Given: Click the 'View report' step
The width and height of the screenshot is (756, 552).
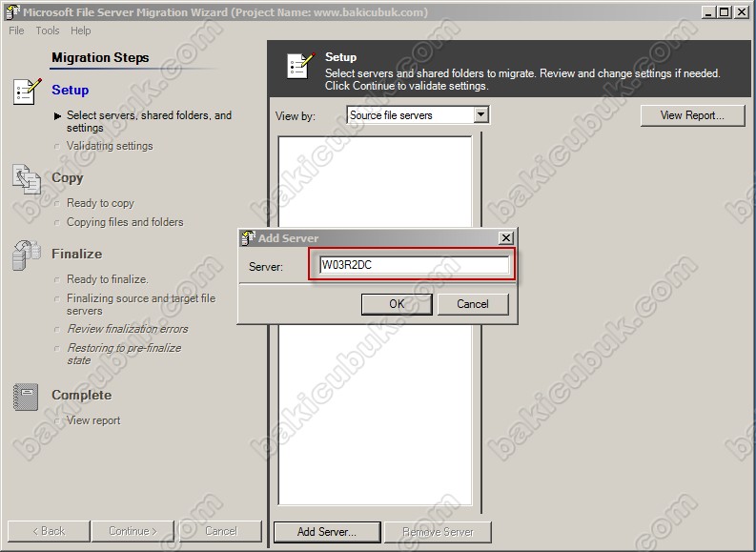Looking at the screenshot, I should tap(93, 420).
